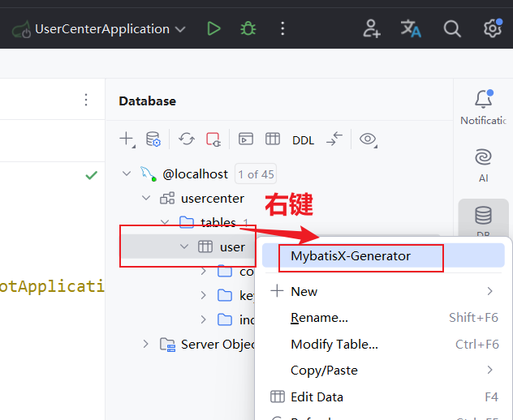513x420 pixels.
Task: Select the usercenter schema
Action: [x=213, y=199]
